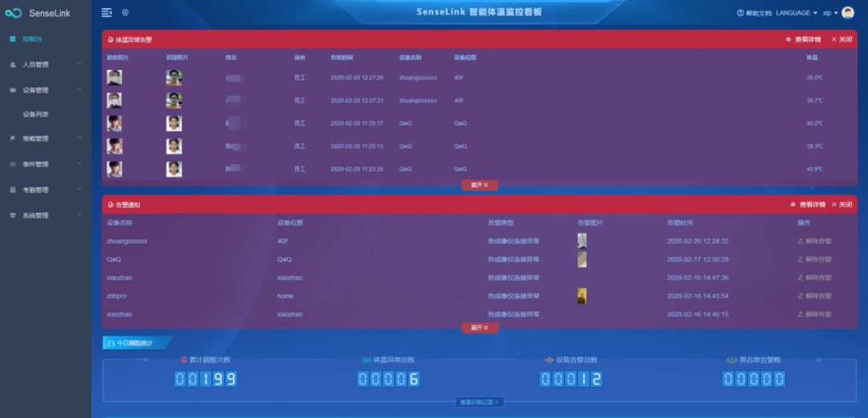
Task: Expand the 告警通知 list with 展开
Action: [x=479, y=328]
